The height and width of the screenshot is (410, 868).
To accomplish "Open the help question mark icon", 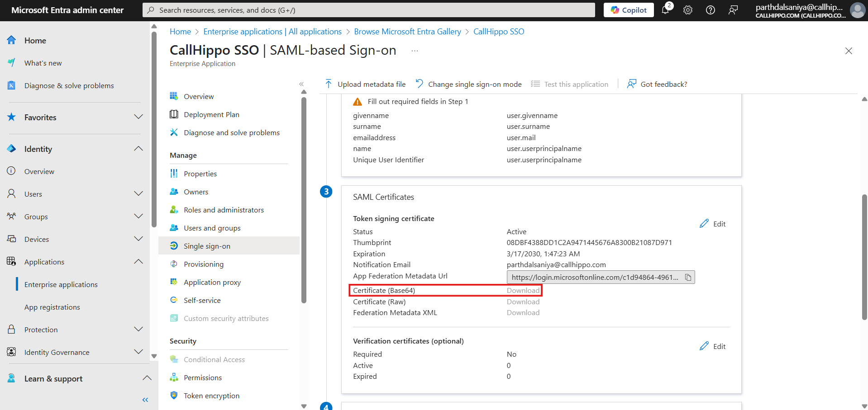I will pyautogui.click(x=711, y=10).
